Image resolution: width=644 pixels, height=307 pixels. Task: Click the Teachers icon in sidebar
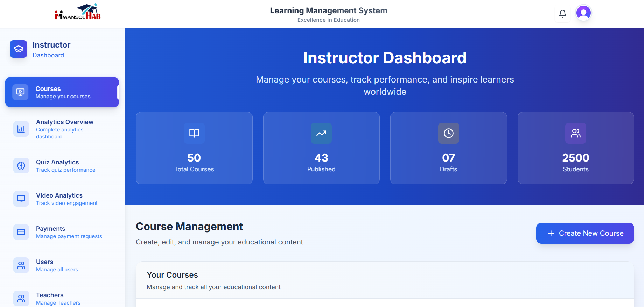[x=21, y=298]
